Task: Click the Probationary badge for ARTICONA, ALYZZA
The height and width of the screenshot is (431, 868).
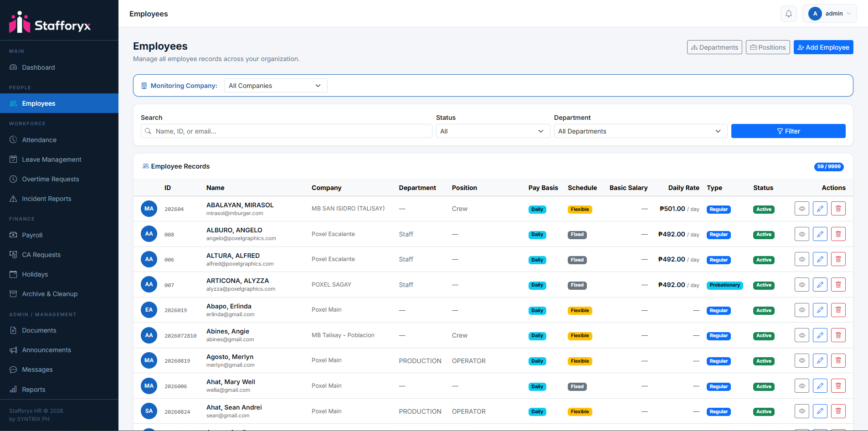Action: pos(724,285)
